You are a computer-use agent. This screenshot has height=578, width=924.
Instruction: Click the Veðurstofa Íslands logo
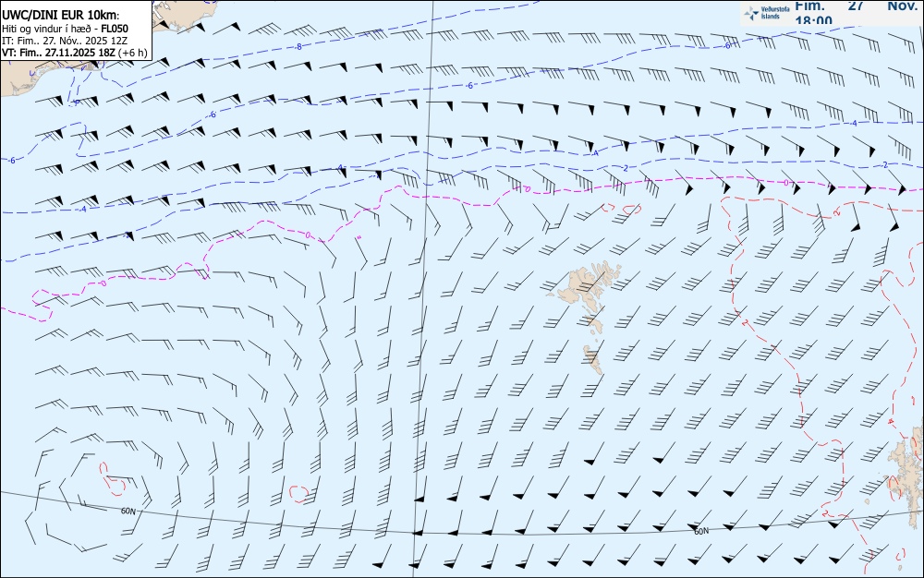tap(767, 13)
